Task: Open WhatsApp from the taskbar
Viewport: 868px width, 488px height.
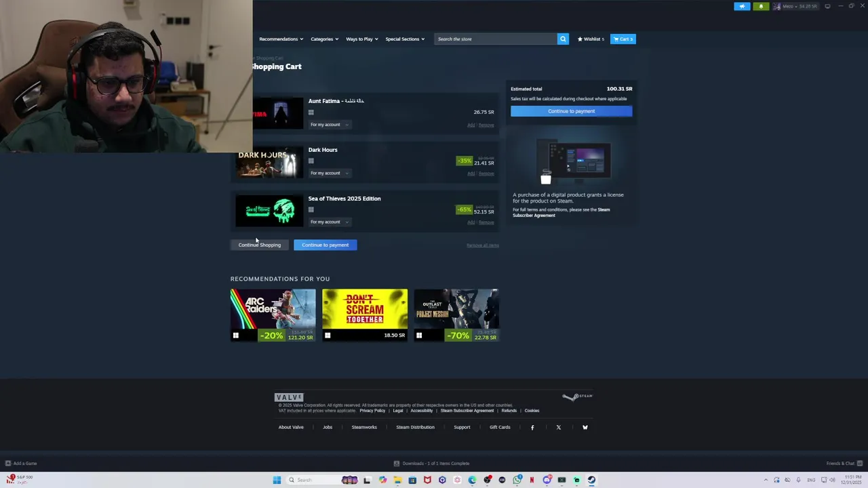Action: click(x=517, y=480)
